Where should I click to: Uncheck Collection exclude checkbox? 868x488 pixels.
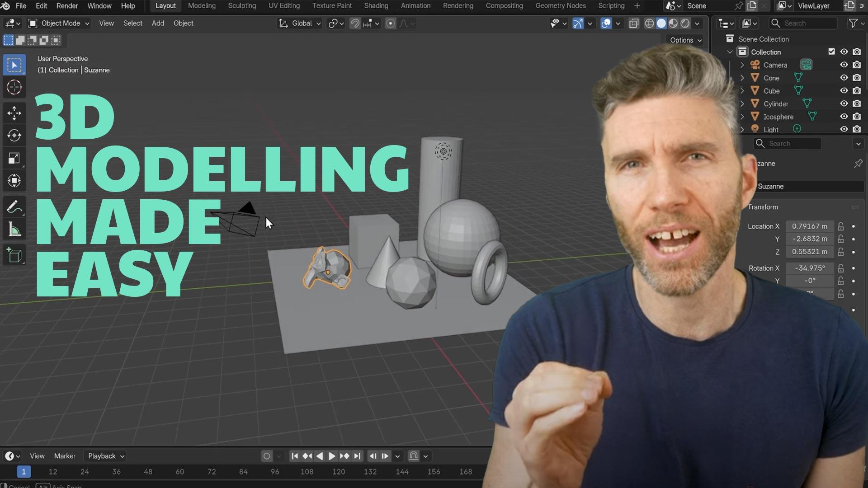(x=831, y=52)
